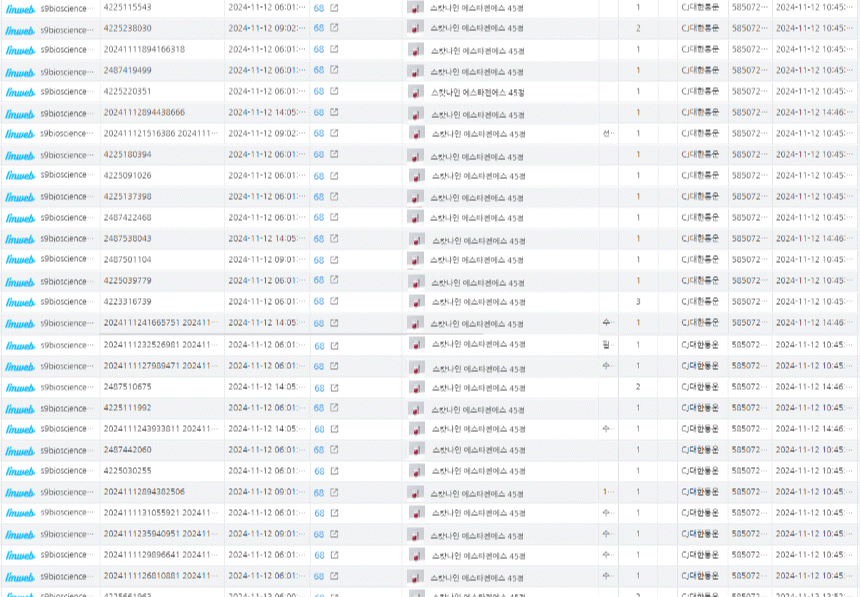Click imweb logo in order 2487538043 row

pos(20,239)
